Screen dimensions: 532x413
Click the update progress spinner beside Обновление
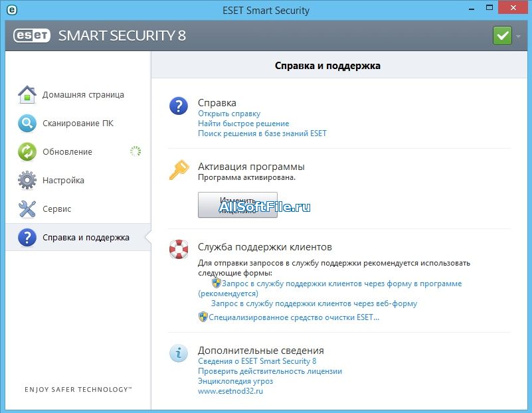135,151
